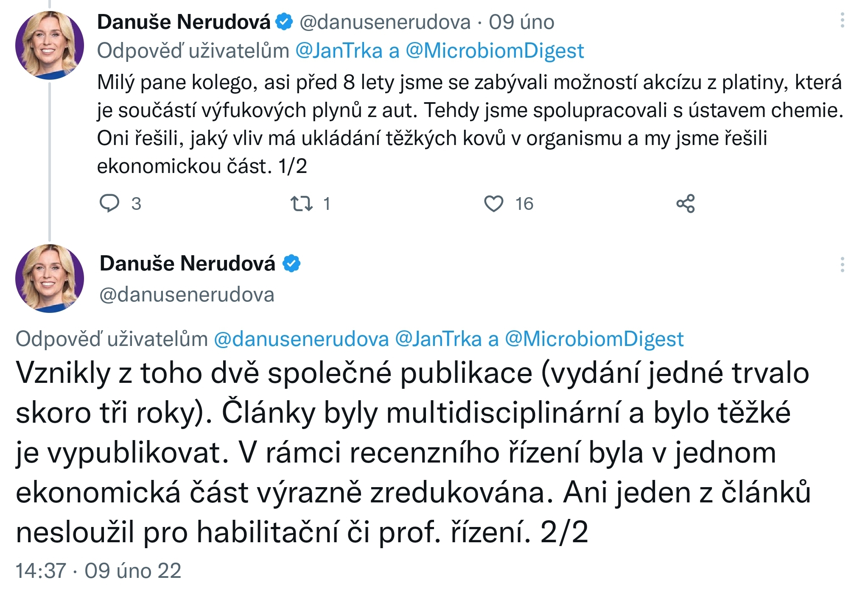This screenshot has height=591, width=868.
Task: Click the Danuše Nerudová name in first tweet
Action: [x=184, y=22]
